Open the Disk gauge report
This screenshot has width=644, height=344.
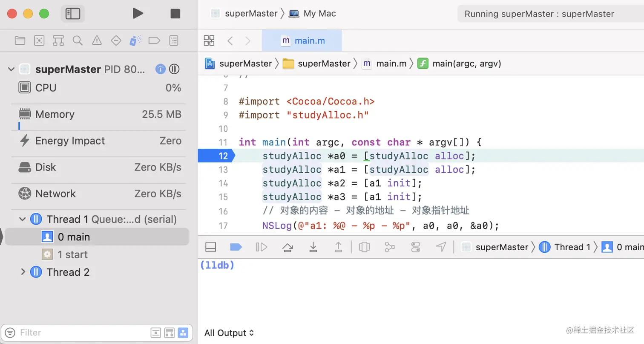coord(100,167)
